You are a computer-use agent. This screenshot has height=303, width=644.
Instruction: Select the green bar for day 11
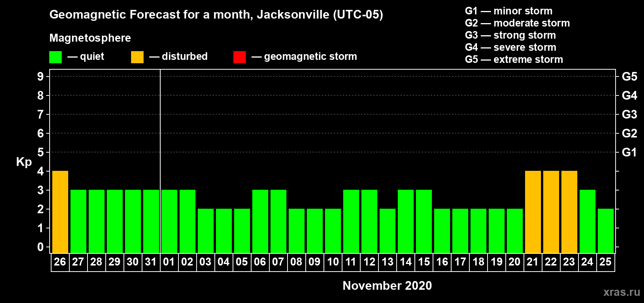click(x=351, y=221)
